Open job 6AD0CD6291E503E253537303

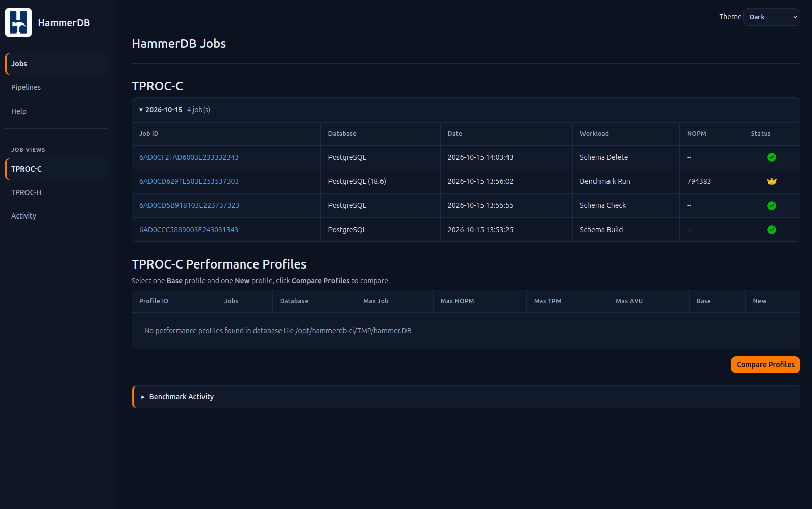point(189,181)
